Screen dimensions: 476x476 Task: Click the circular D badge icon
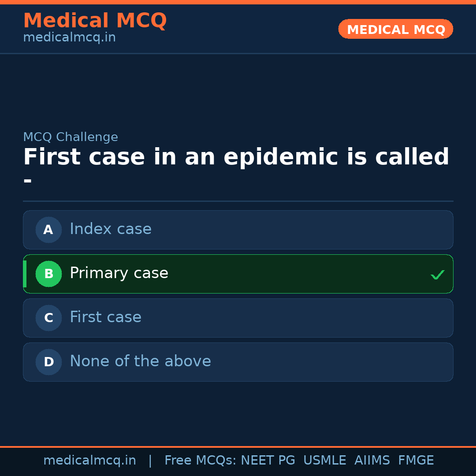[x=48, y=362]
